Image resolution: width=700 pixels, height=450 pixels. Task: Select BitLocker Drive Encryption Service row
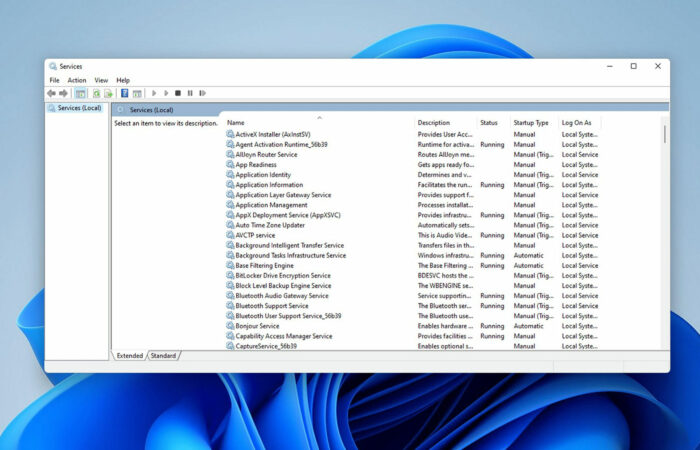click(x=412, y=275)
